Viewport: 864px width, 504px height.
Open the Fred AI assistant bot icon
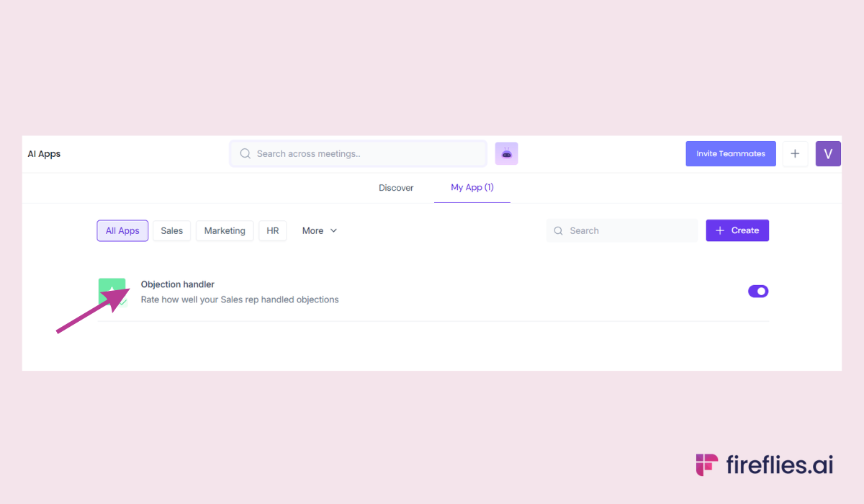(x=506, y=153)
